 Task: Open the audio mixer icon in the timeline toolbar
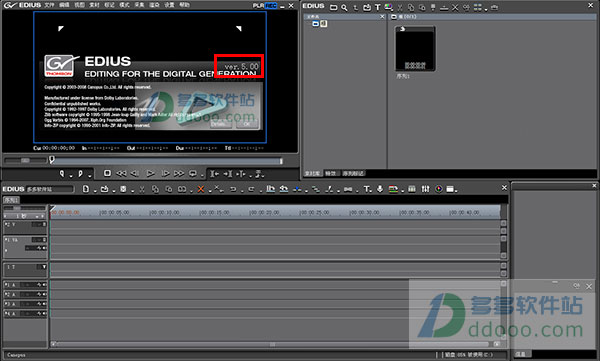pos(425,189)
